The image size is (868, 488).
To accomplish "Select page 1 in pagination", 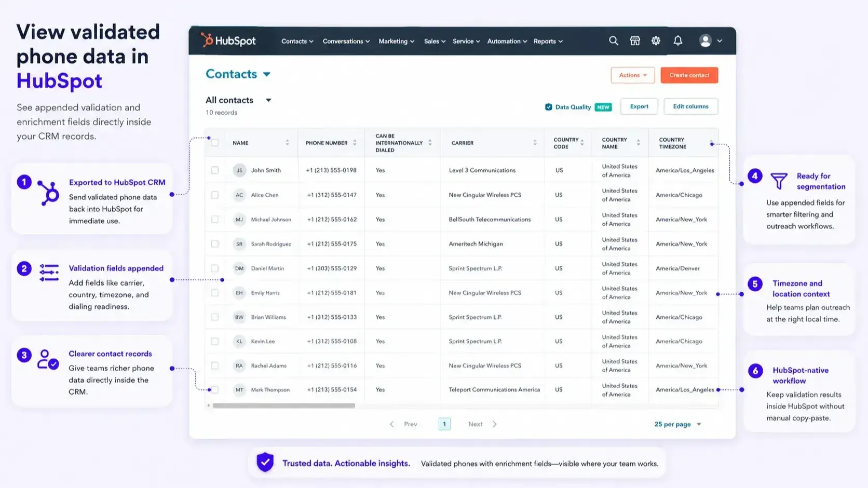I will 444,424.
